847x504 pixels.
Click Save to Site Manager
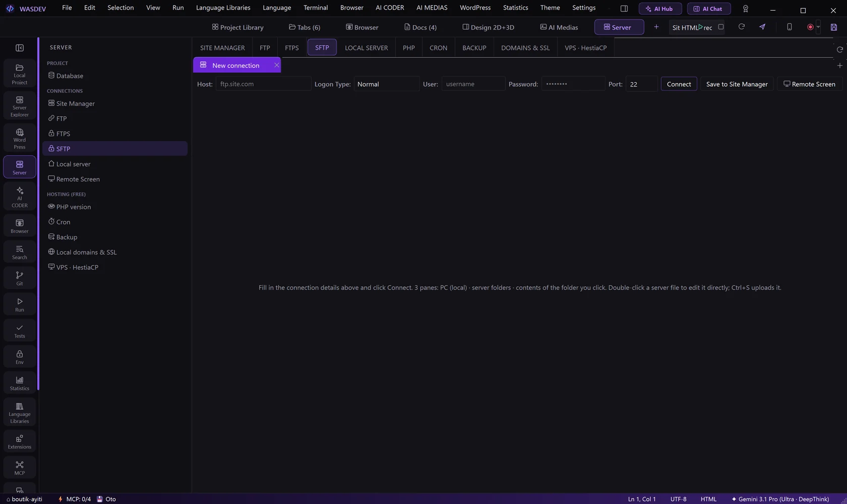pos(737,84)
